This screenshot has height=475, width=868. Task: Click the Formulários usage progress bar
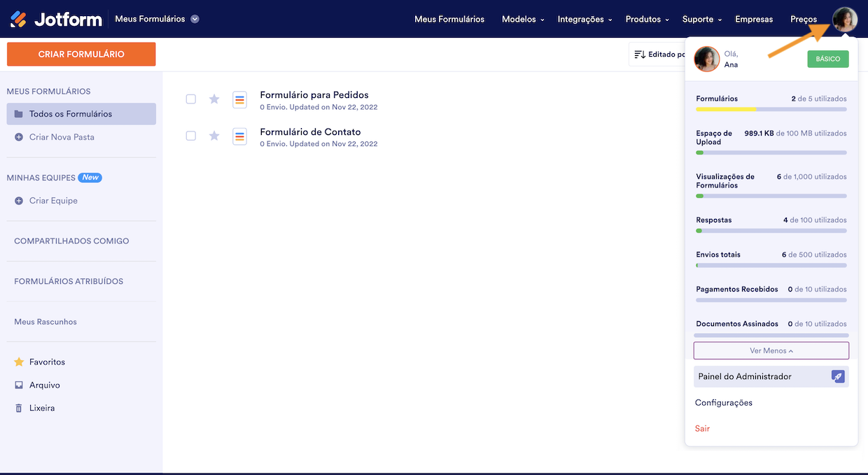(771, 109)
